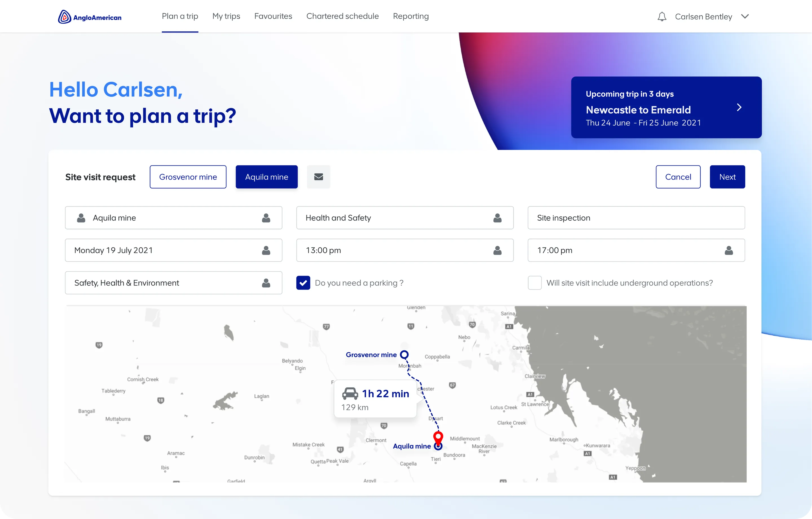Click car icon in travel time popup
The height and width of the screenshot is (519, 812).
click(x=350, y=393)
